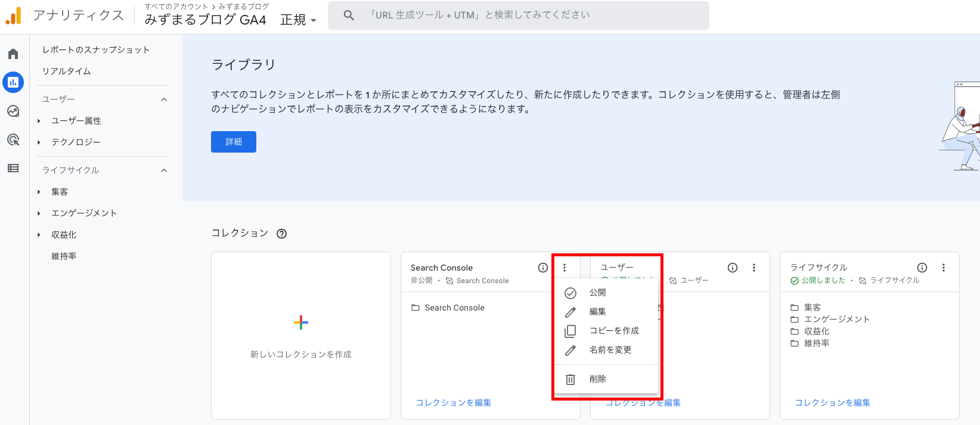Open 維持率 report in sidebar
980x425 pixels.
[64, 256]
